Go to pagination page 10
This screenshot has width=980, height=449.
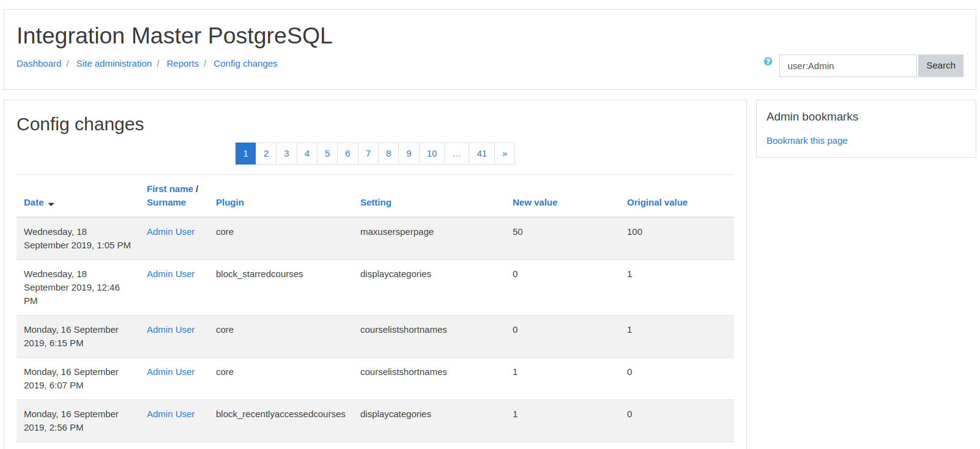[x=432, y=154]
